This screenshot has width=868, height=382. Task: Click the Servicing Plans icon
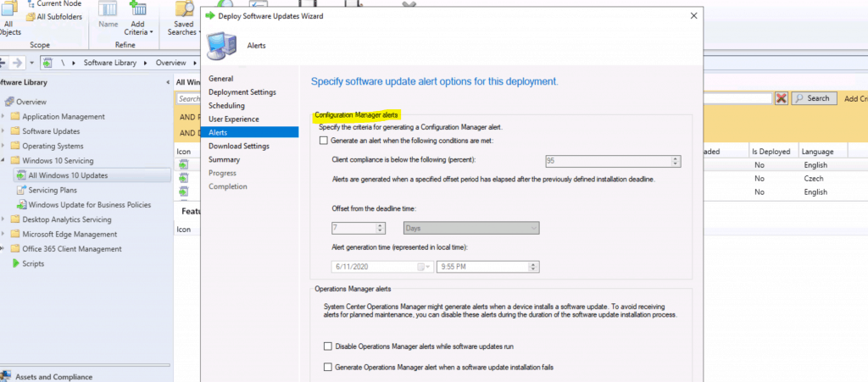click(x=21, y=191)
